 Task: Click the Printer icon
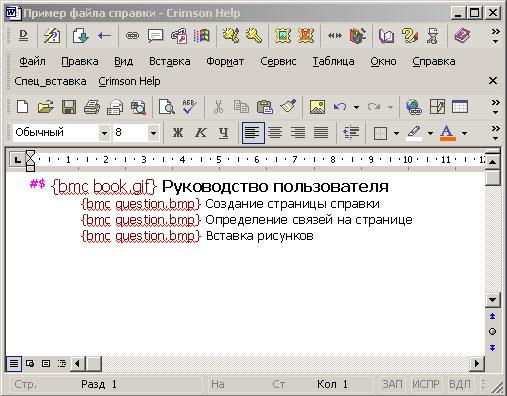pos(92,107)
